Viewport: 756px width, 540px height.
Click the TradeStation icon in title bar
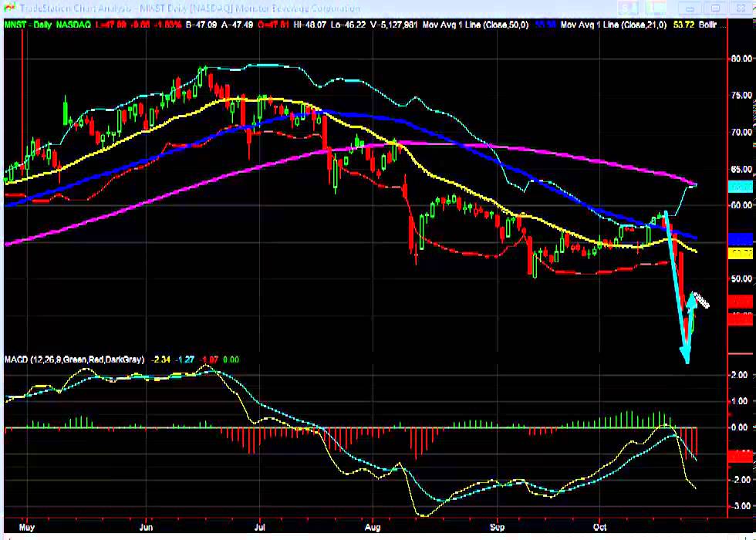(9, 8)
